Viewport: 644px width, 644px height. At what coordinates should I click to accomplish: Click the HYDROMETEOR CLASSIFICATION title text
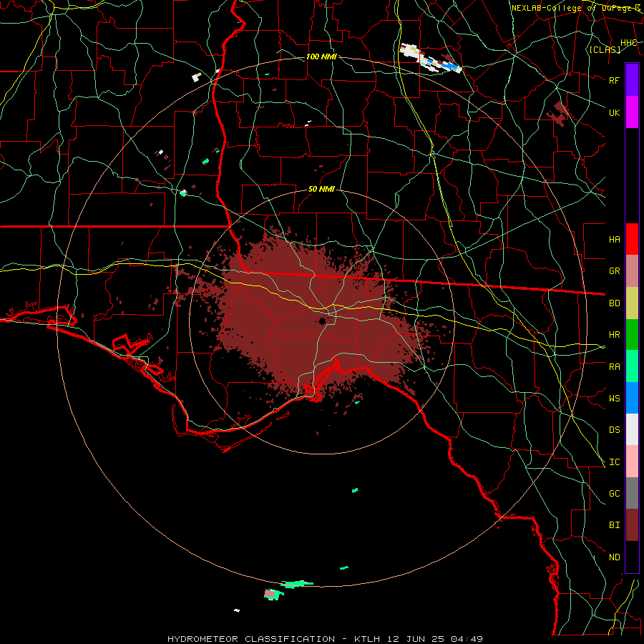251,639
